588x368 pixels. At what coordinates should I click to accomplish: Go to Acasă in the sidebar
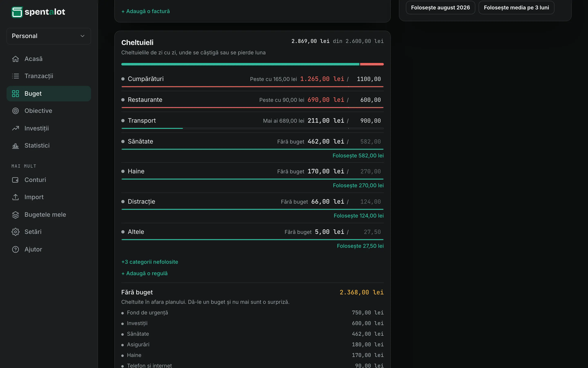(x=49, y=59)
